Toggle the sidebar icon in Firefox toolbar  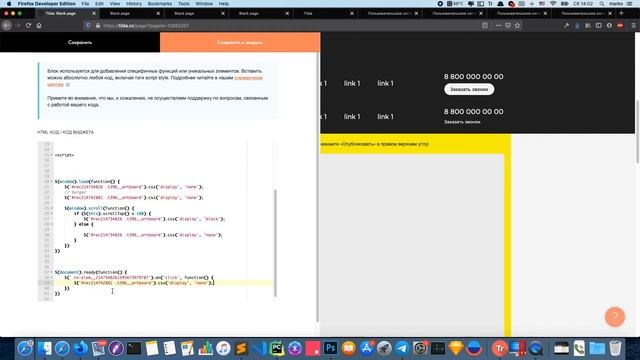pyautogui.click(x=598, y=25)
